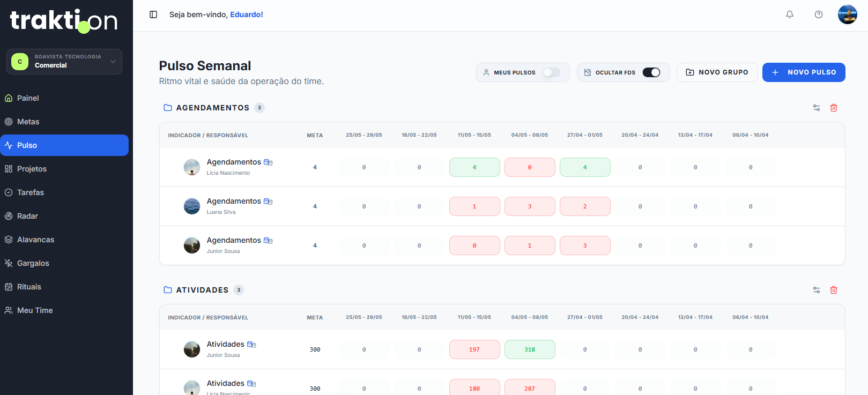
Task: Open Agendamentos group settings sliders icon
Action: coord(817,108)
